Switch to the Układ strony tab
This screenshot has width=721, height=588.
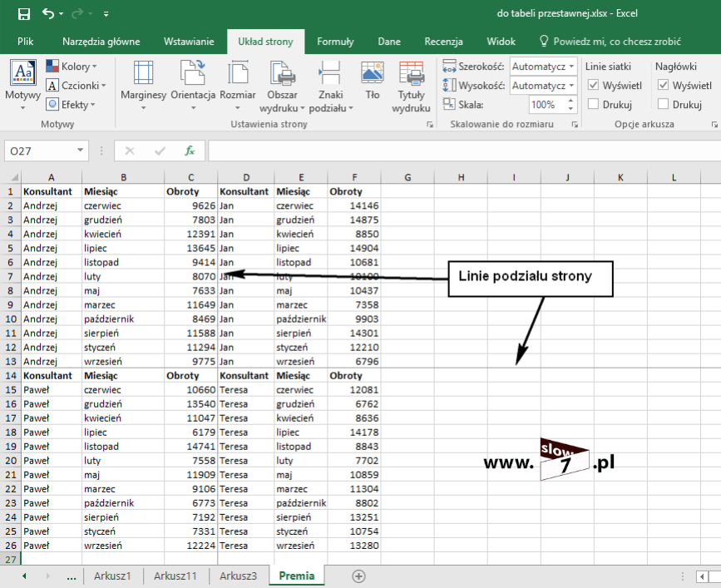point(265,42)
